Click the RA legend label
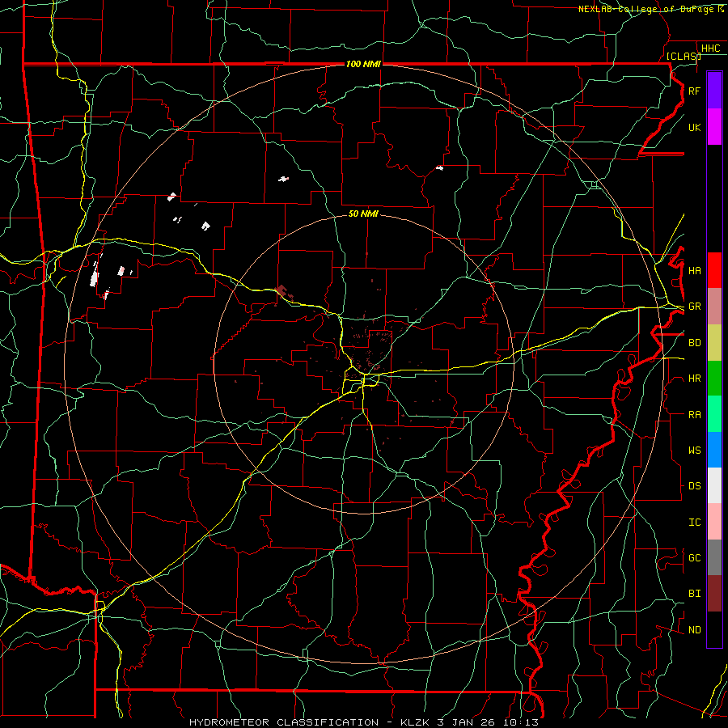Image resolution: width=728 pixels, height=728 pixels. (x=694, y=415)
